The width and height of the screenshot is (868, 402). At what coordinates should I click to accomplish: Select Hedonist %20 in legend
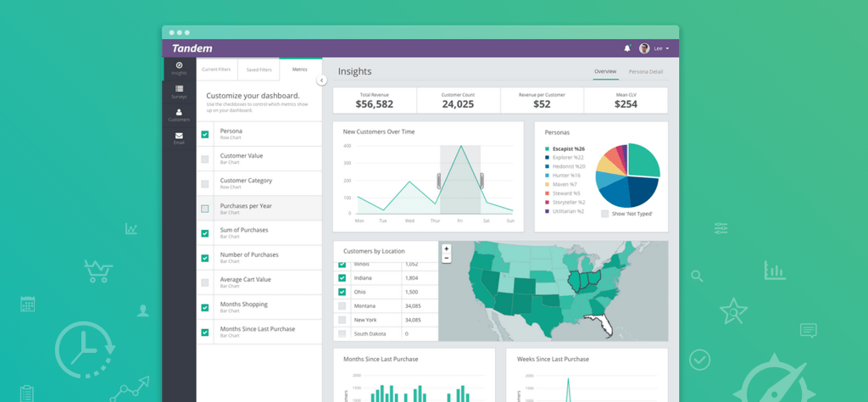(568, 167)
